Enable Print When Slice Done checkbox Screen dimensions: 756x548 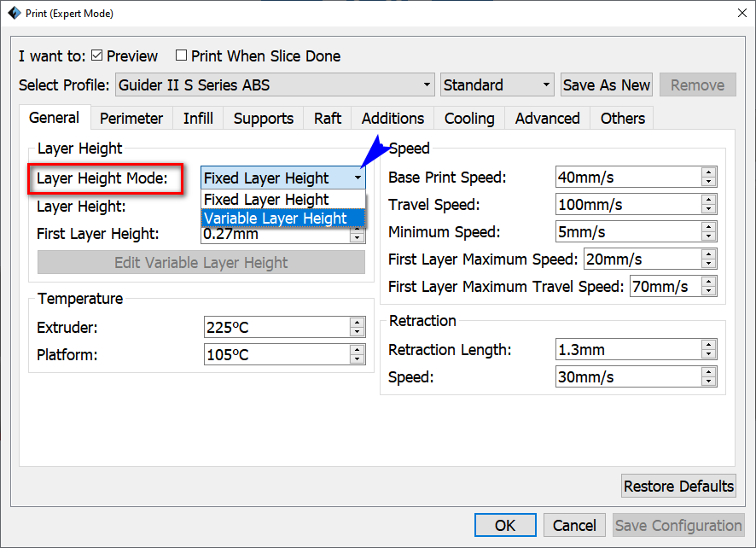[181, 55]
